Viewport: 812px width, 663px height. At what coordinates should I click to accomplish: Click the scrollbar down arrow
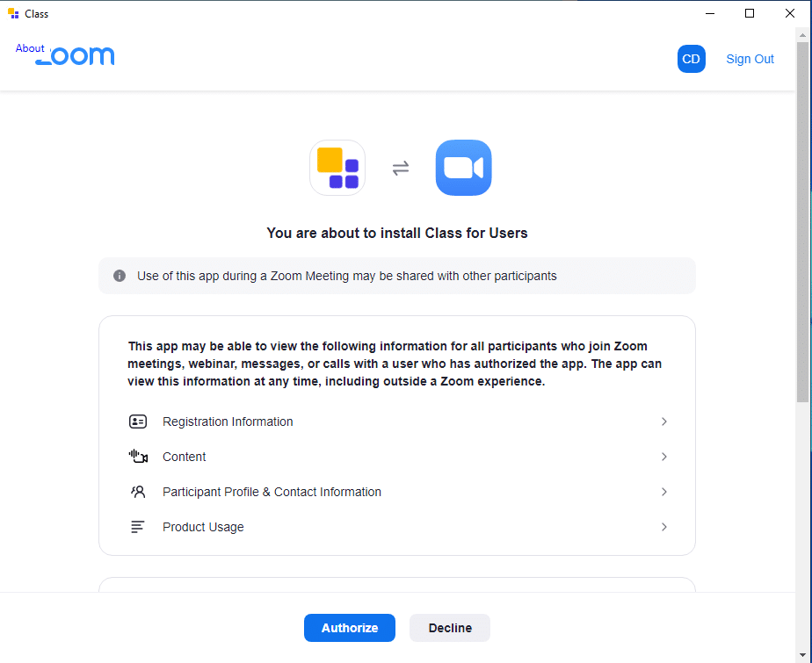coord(802,656)
